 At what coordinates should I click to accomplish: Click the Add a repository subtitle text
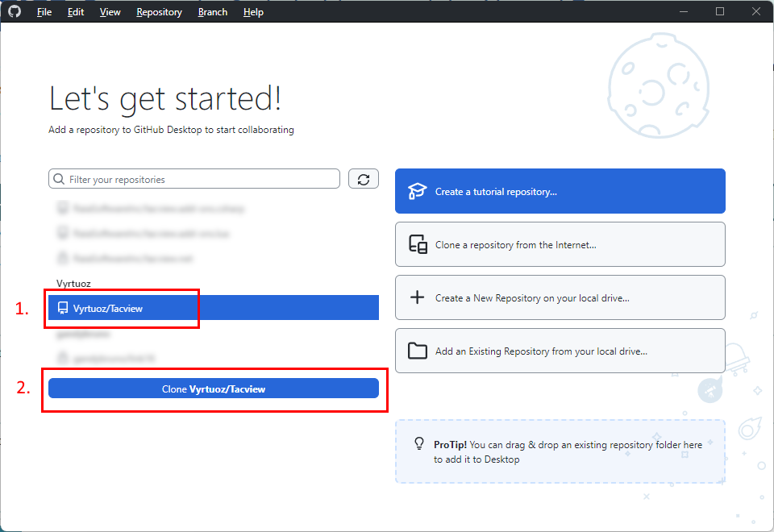[x=171, y=130]
